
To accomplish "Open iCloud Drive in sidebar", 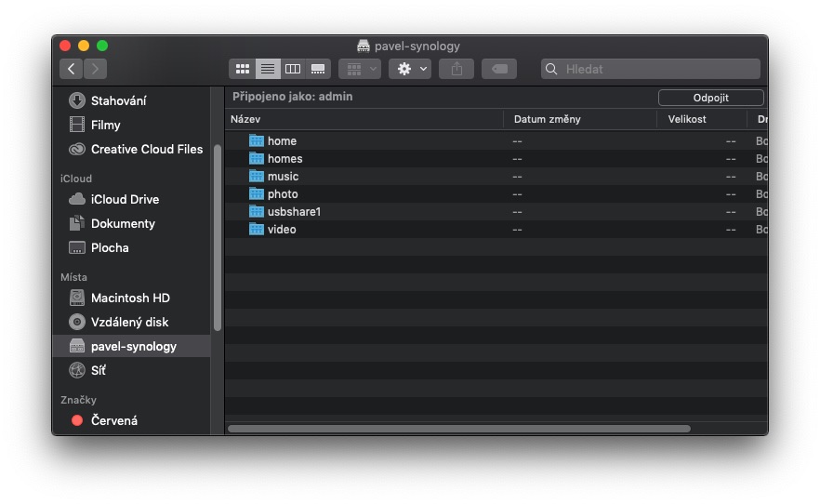I will [x=125, y=199].
